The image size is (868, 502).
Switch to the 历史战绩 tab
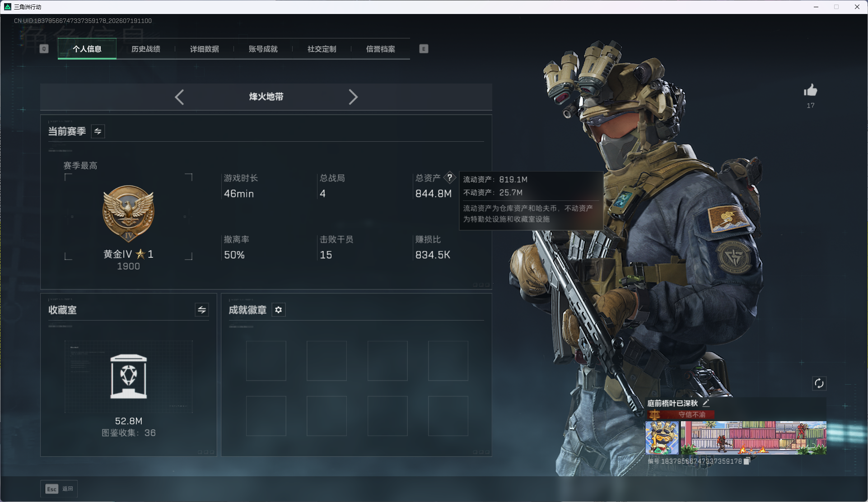click(x=146, y=49)
